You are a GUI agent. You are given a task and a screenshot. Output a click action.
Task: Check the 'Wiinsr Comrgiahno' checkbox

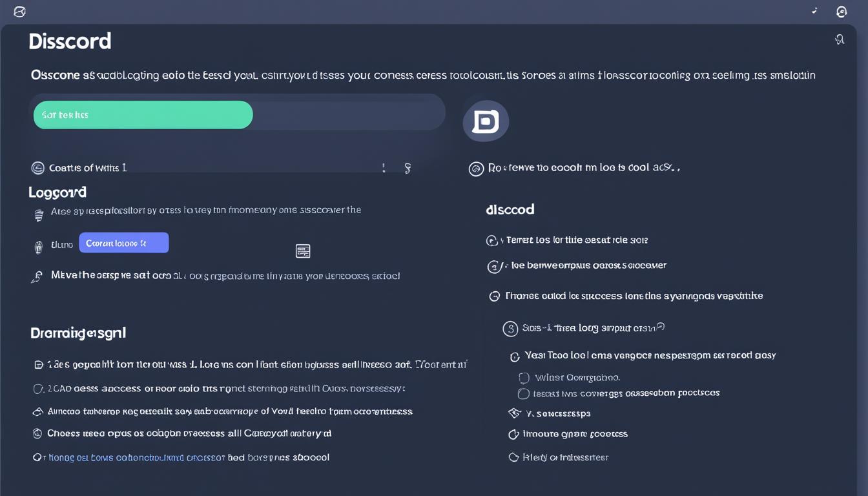524,378
